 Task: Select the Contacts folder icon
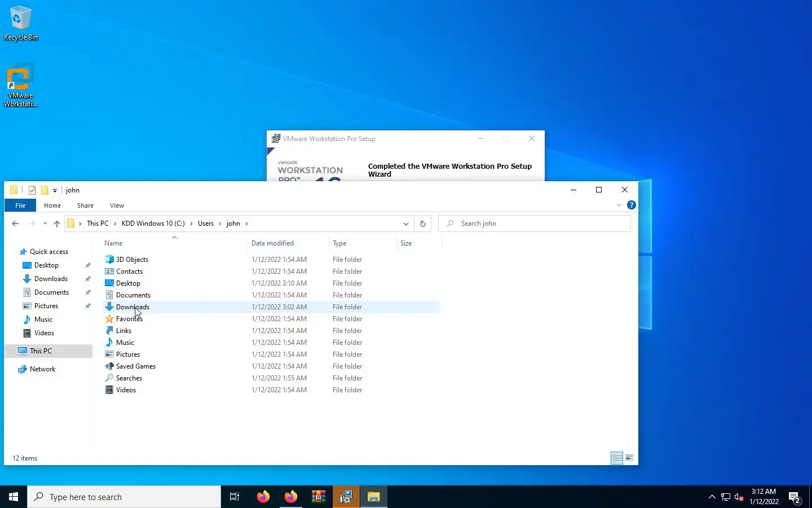click(x=109, y=271)
